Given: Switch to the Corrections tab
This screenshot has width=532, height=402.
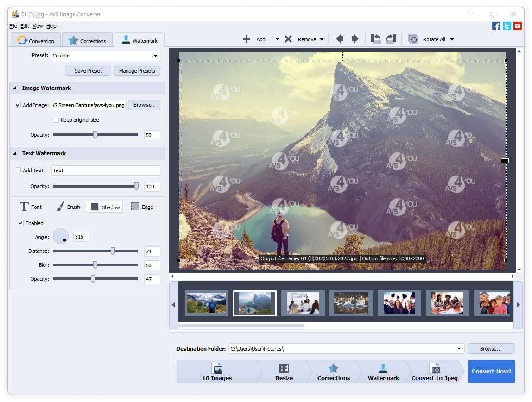Looking at the screenshot, I should pos(88,41).
